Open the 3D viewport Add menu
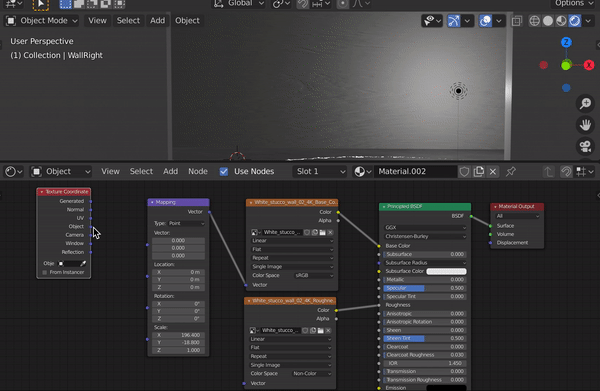 pyautogui.click(x=157, y=21)
